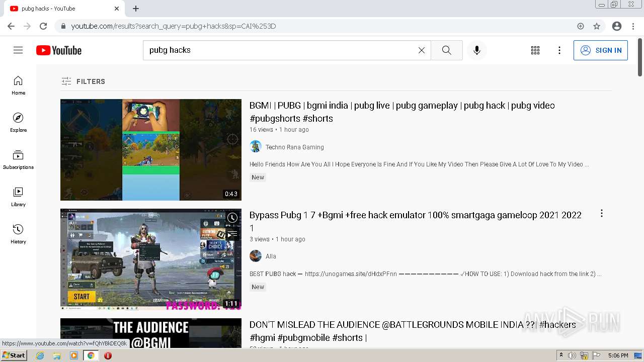Click the browser back arrow
Screen dimensions: 644x362
tap(11, 26)
